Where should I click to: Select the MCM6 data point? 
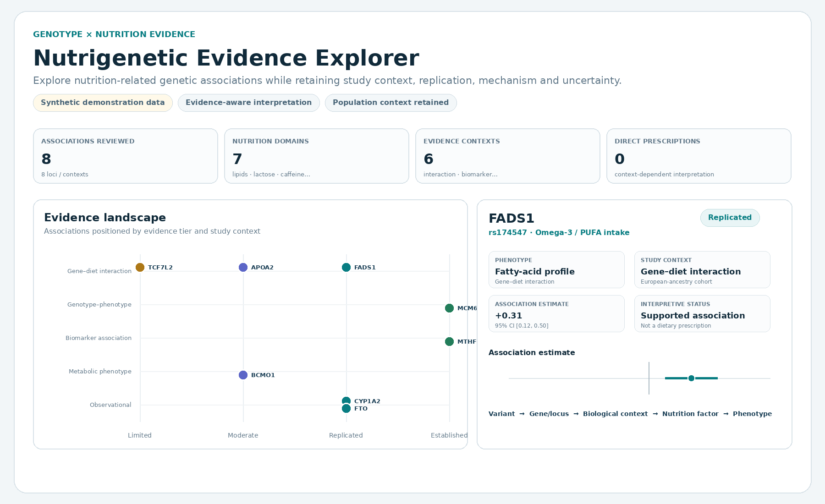(x=450, y=308)
